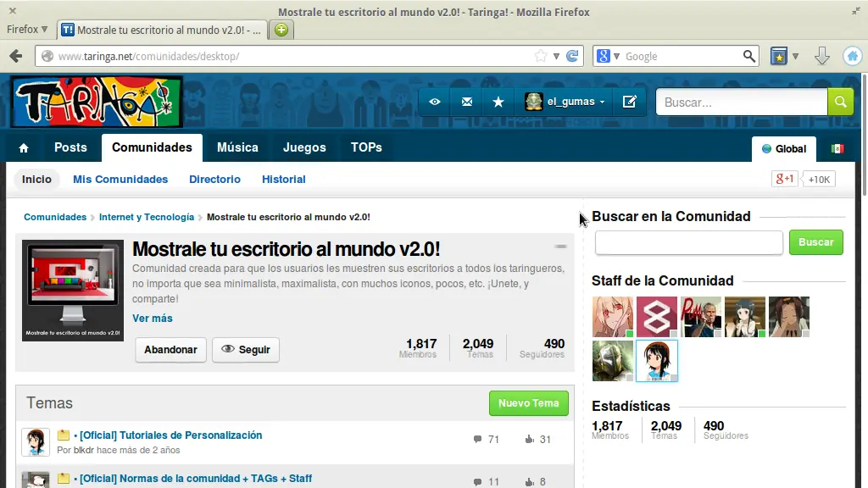This screenshot has width=868, height=488.
Task: Click the Google +1 button
Action: click(784, 179)
